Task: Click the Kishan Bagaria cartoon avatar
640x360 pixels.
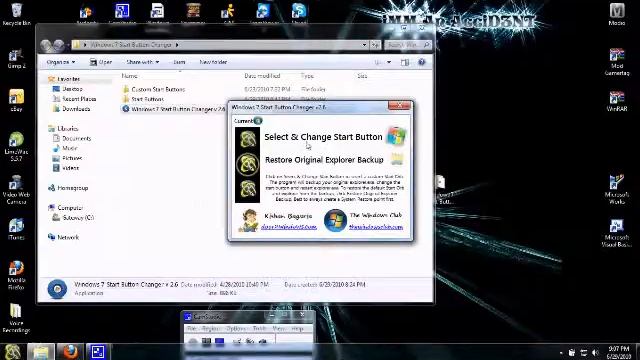Action: tap(249, 220)
